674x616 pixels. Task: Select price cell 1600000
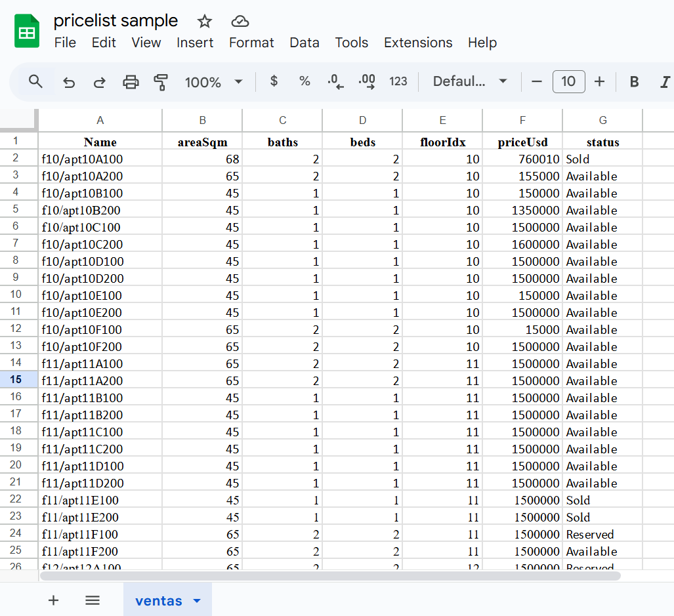(x=522, y=244)
